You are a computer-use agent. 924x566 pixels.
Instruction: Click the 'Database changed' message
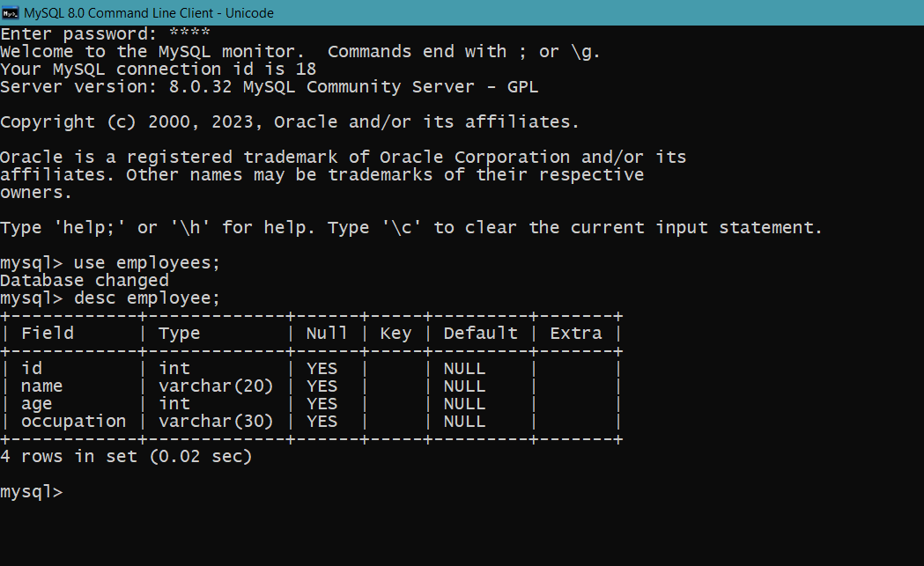tap(85, 281)
